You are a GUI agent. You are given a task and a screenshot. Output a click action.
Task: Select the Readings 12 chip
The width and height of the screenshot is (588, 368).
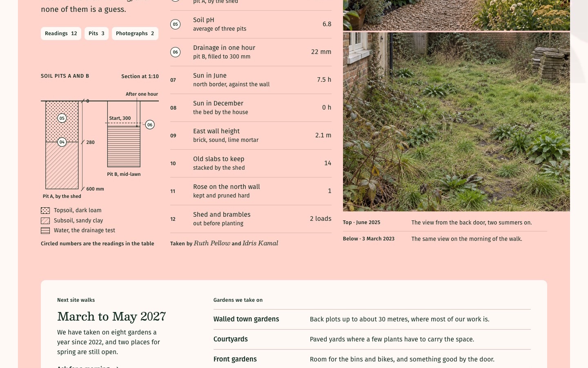point(61,34)
